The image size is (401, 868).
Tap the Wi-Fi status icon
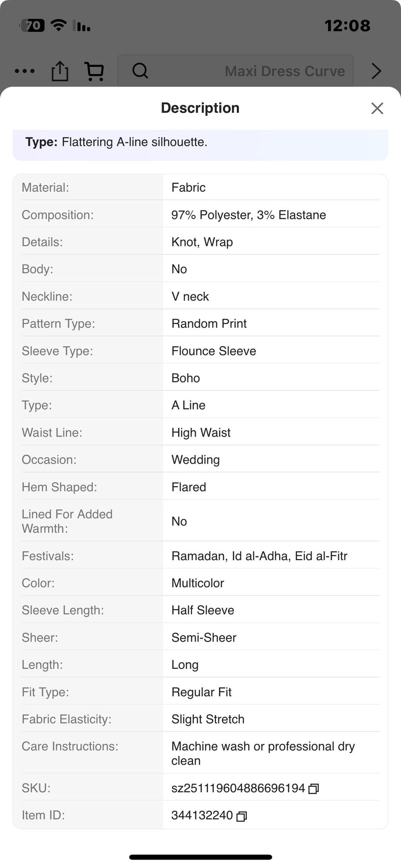pos(58,25)
